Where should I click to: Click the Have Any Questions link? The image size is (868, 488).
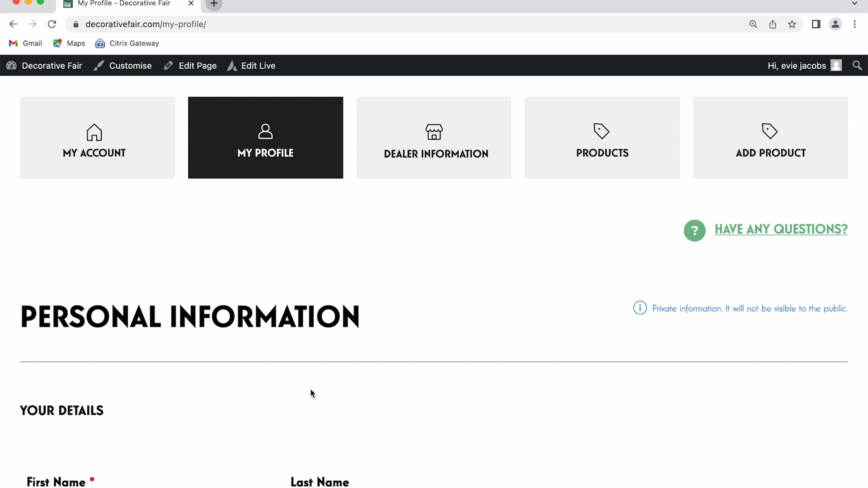point(781,229)
